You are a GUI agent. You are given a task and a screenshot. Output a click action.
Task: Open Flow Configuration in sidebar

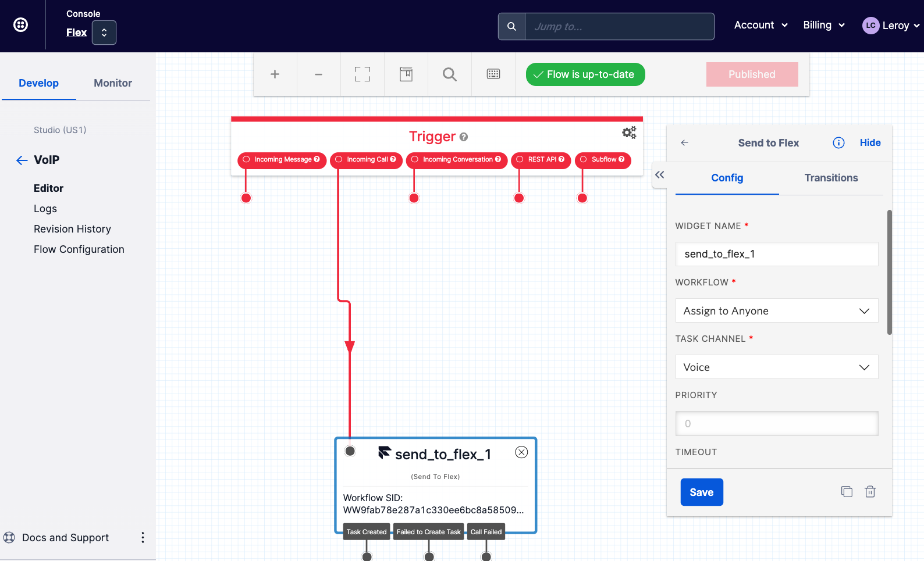click(x=79, y=249)
